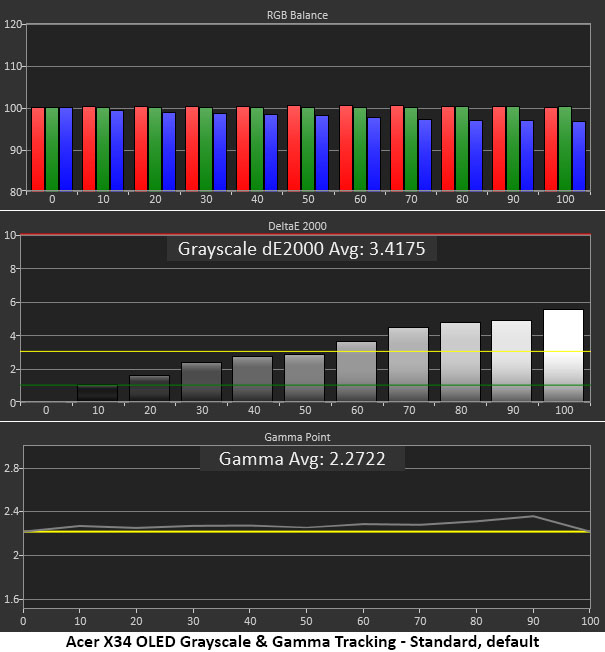Click the yellow threshold line in DeltaE chart
605x652 pixels.
coord(305,352)
